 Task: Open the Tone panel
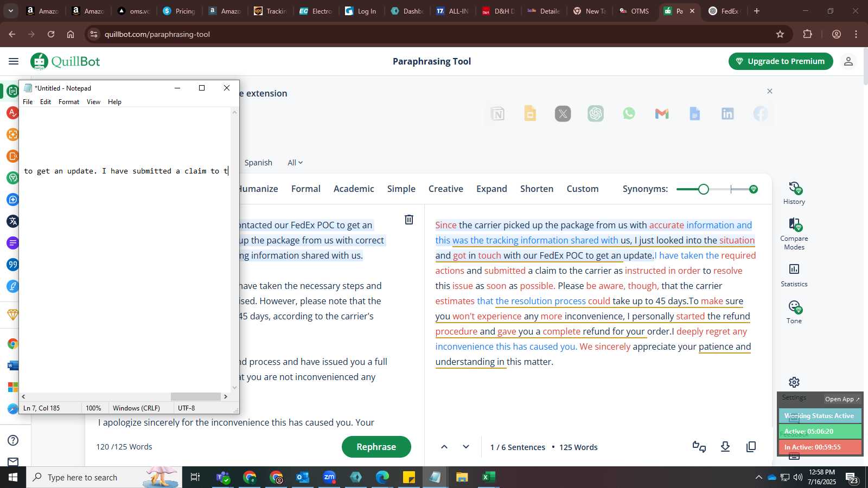point(794,312)
